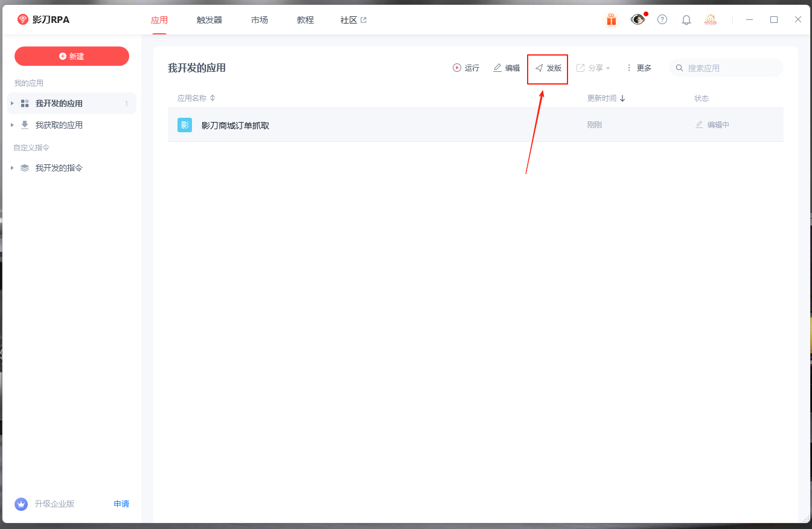
Task: Expand the 我开发的应用 tree node
Action: pos(12,103)
